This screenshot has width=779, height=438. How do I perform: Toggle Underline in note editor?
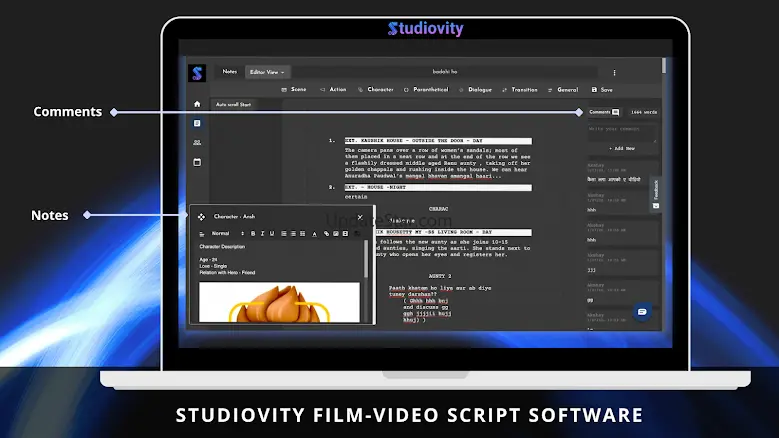click(272, 234)
